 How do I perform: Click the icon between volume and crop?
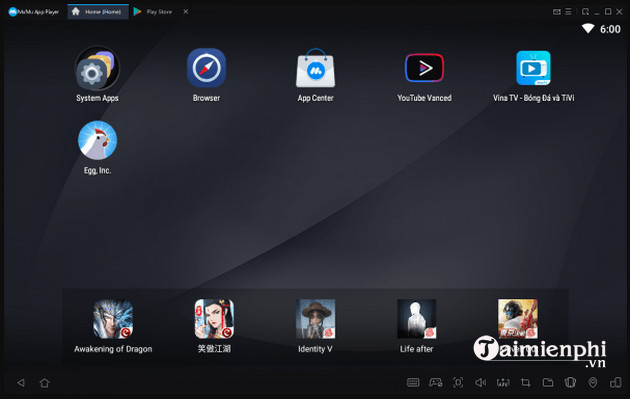click(503, 383)
